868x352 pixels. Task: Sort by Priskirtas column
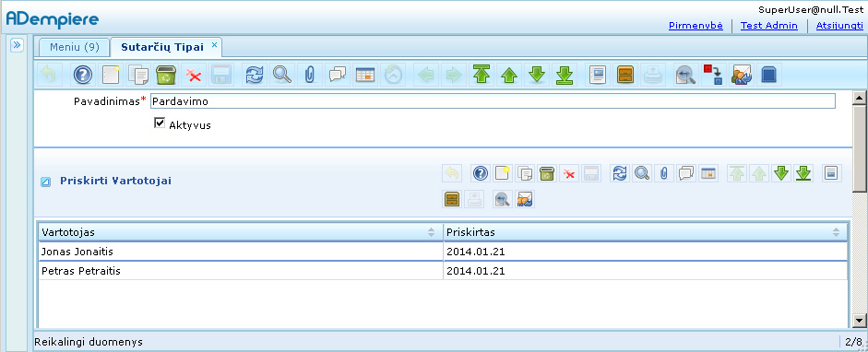point(646,232)
